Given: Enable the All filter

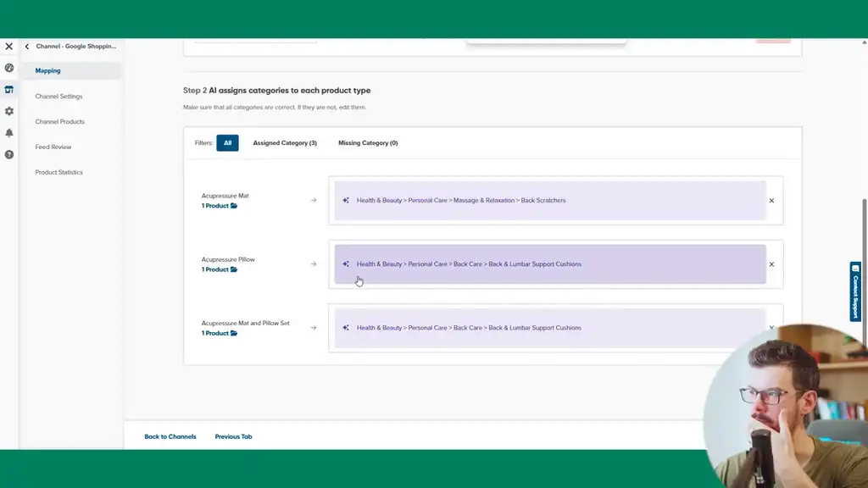Looking at the screenshot, I should pyautogui.click(x=227, y=142).
